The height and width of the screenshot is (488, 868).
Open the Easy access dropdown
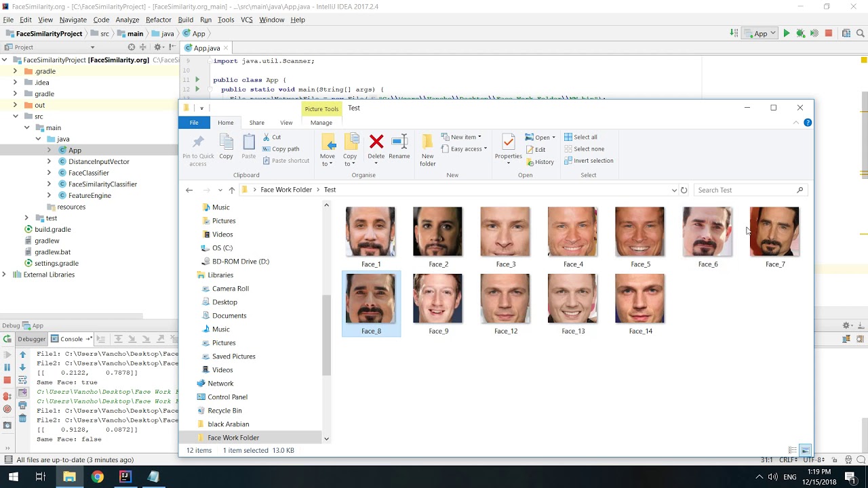point(464,149)
